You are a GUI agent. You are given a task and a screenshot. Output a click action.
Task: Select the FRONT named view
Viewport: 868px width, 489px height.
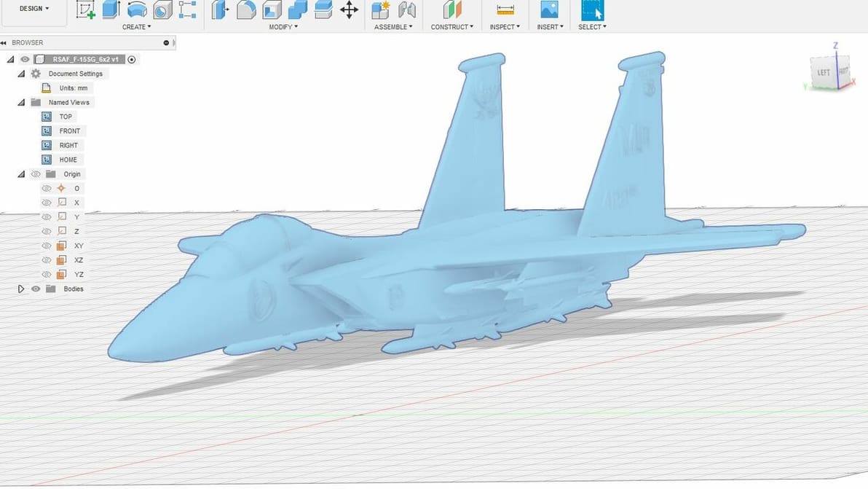[70, 131]
